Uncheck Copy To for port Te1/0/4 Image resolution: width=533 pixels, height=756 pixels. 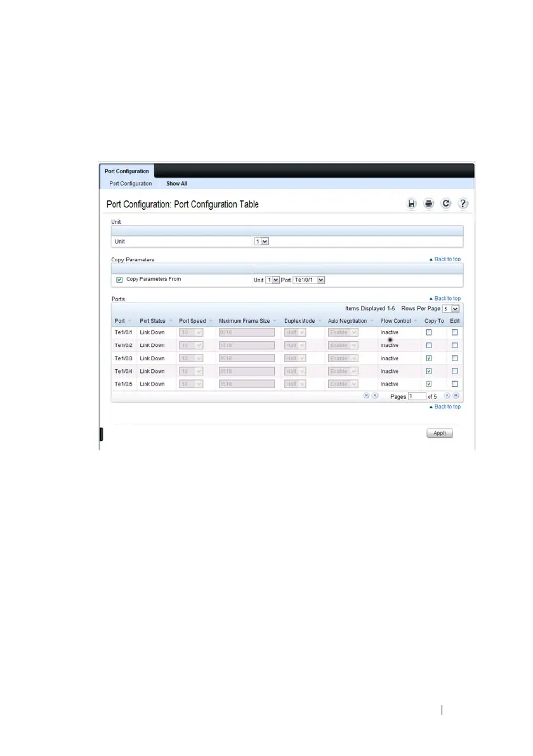[x=429, y=371]
